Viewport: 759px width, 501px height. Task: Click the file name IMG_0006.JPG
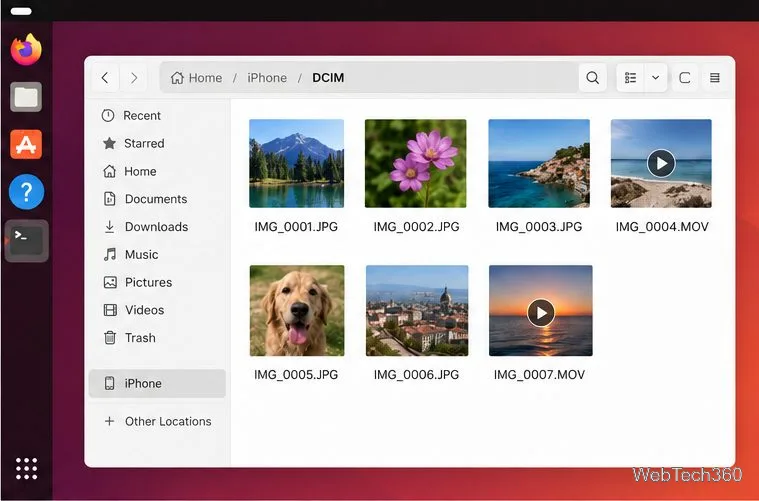(x=416, y=375)
